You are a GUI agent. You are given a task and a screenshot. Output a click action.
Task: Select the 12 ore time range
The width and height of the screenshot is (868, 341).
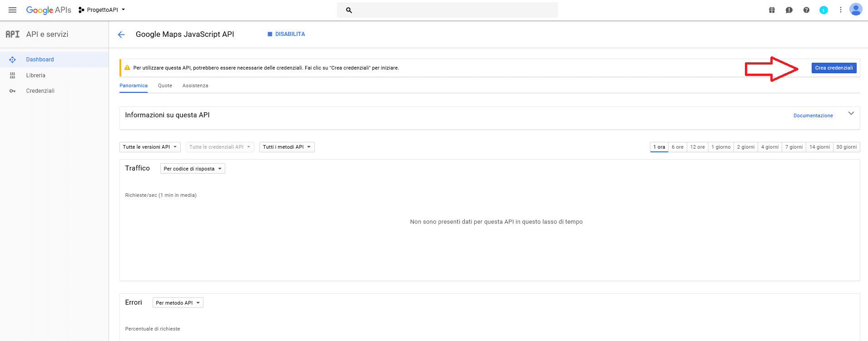[x=698, y=147]
